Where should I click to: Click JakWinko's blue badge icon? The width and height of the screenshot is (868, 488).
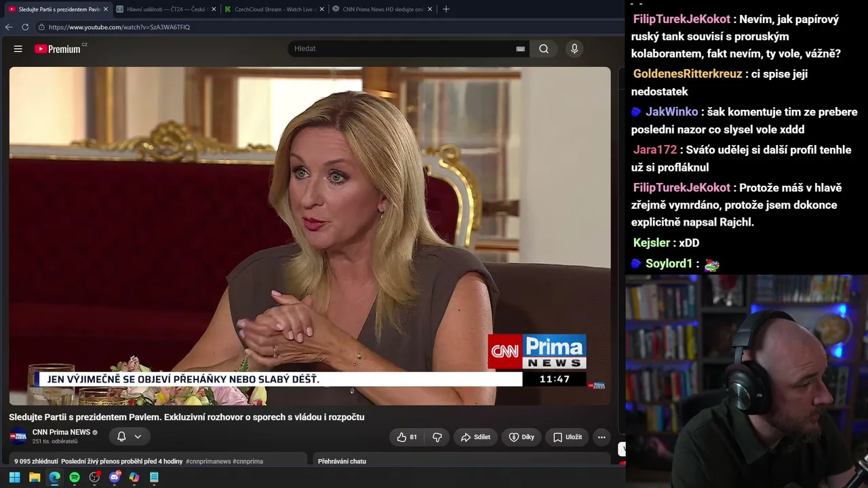636,112
